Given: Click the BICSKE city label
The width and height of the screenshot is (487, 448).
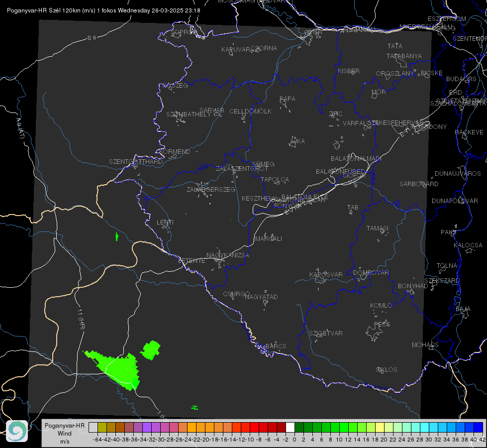Looking at the screenshot, I should click(431, 73).
